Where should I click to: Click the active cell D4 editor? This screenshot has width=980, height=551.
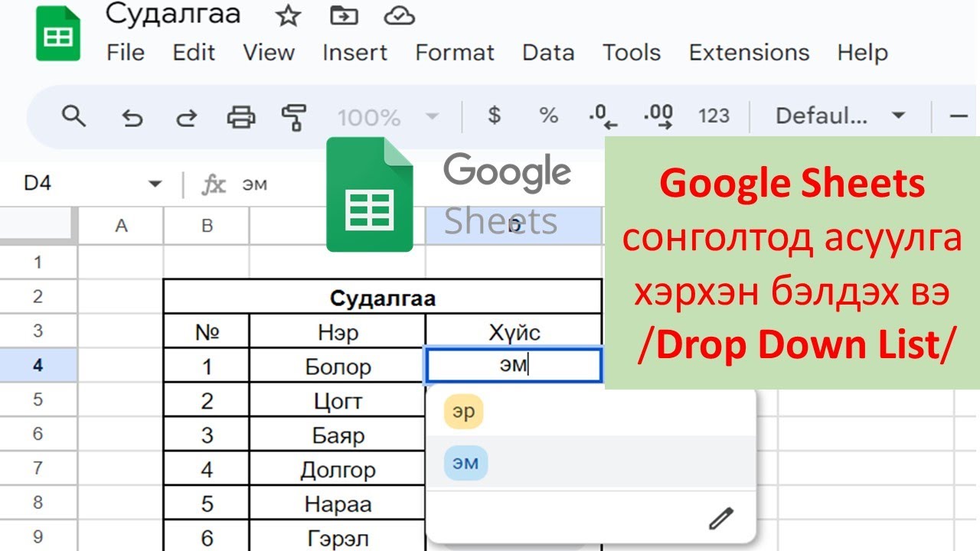coord(514,366)
